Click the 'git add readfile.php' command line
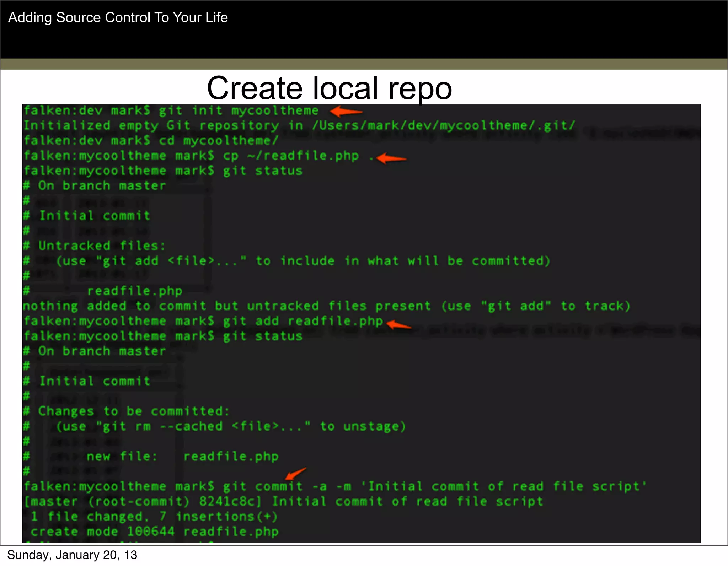The width and height of the screenshot is (728, 566). (x=203, y=321)
